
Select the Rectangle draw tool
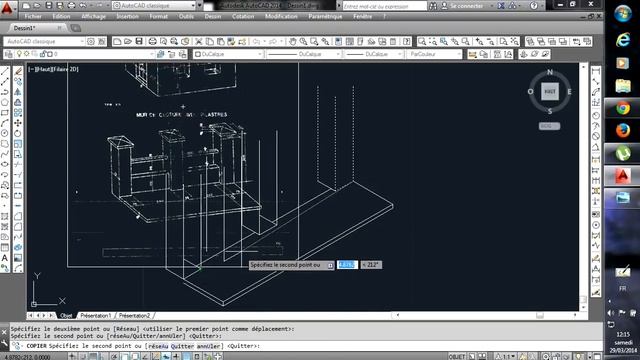[5, 113]
